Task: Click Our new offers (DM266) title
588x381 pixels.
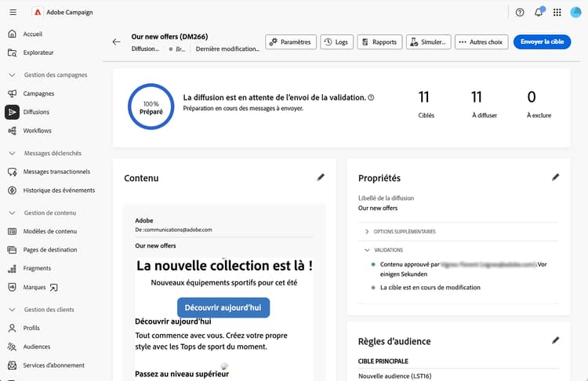Action: tap(169, 37)
